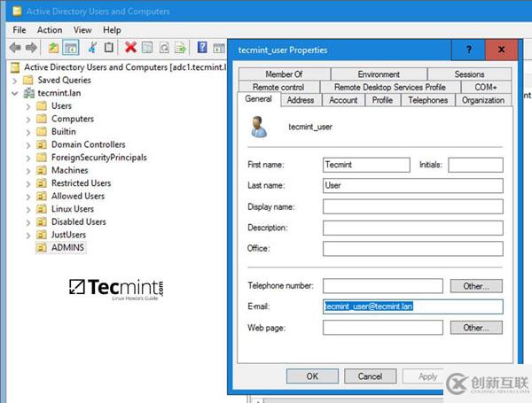Open the Action menu
Viewport: 532px width, 403px height.
click(x=50, y=30)
